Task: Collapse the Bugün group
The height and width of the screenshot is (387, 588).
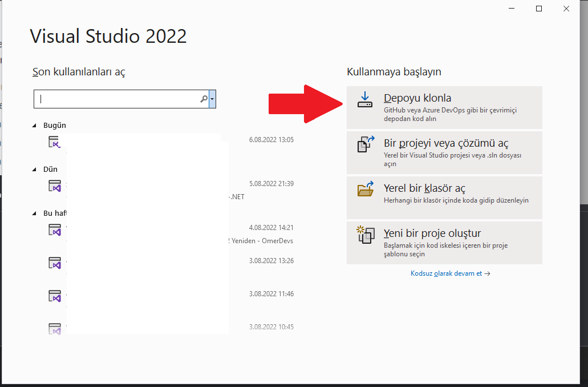Action: (x=34, y=126)
